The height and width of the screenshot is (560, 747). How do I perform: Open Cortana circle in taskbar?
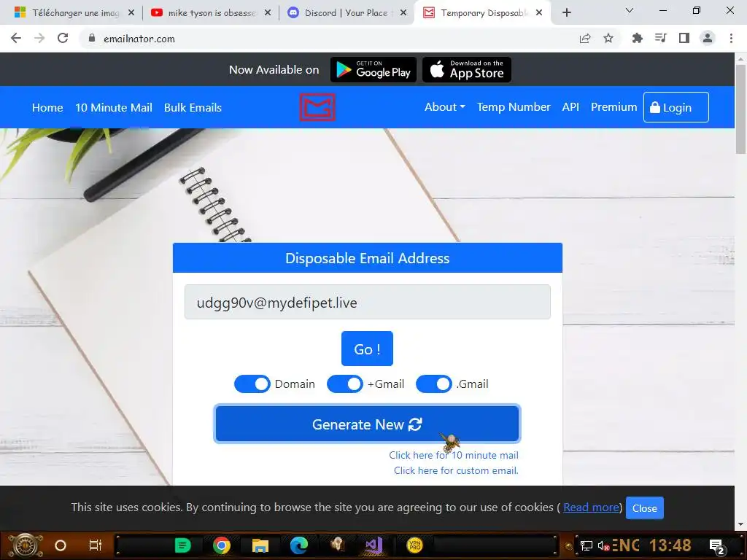pos(61,545)
